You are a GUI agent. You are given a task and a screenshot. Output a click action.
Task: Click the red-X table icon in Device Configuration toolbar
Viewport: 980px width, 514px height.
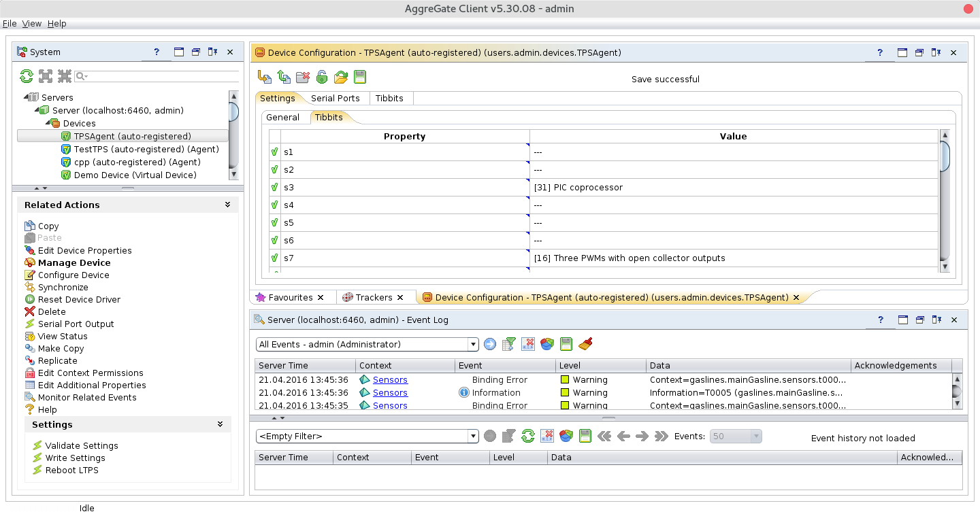click(x=303, y=77)
